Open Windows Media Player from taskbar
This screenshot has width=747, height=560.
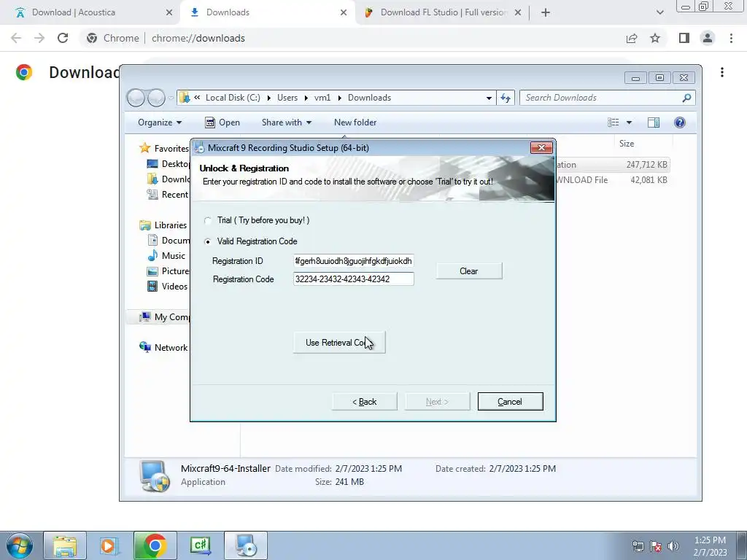pos(108,545)
